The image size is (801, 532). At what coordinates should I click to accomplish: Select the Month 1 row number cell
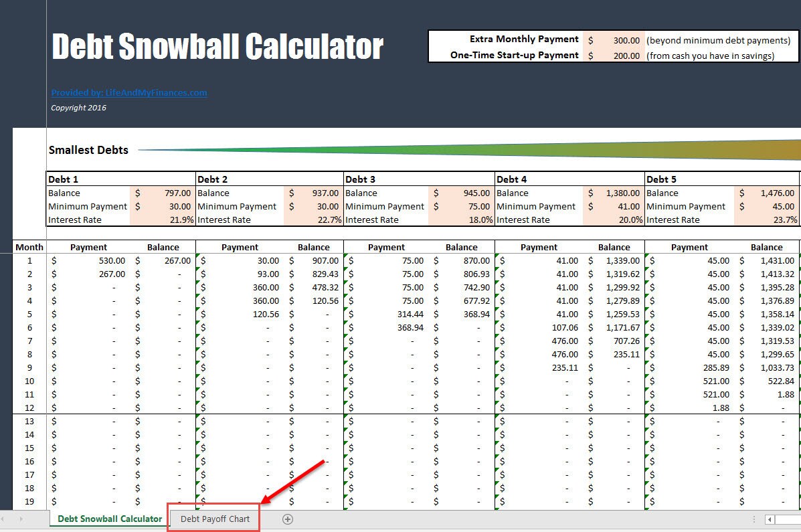tap(29, 260)
